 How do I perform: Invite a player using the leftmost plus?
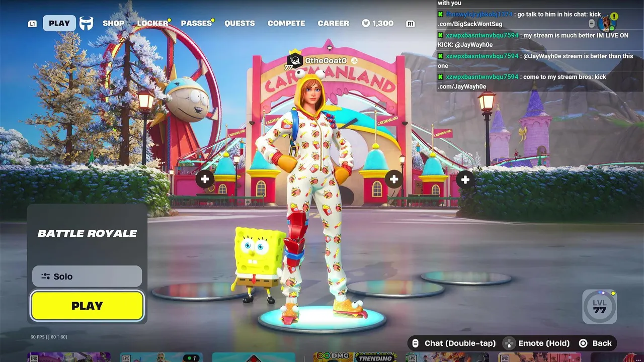point(205,178)
